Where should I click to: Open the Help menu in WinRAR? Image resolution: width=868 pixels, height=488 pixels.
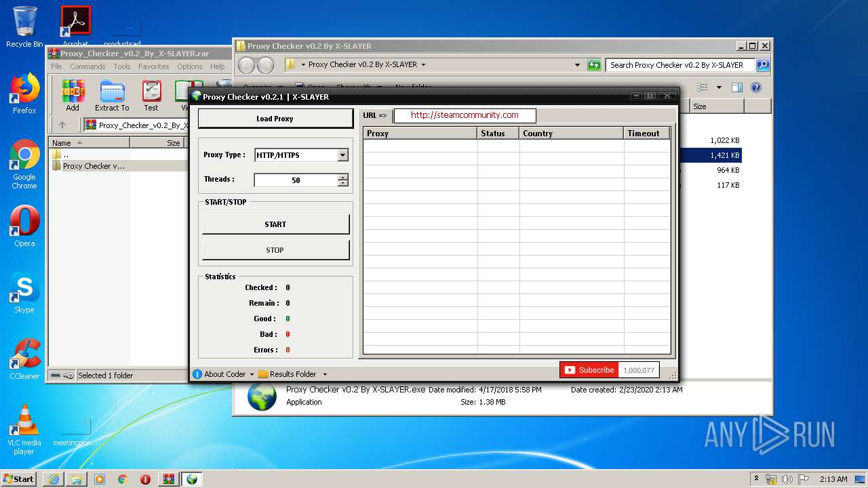218,66
